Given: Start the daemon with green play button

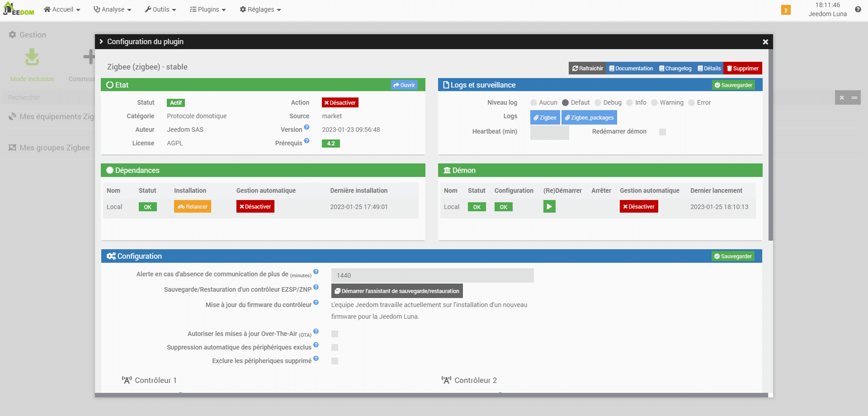Looking at the screenshot, I should (x=549, y=207).
